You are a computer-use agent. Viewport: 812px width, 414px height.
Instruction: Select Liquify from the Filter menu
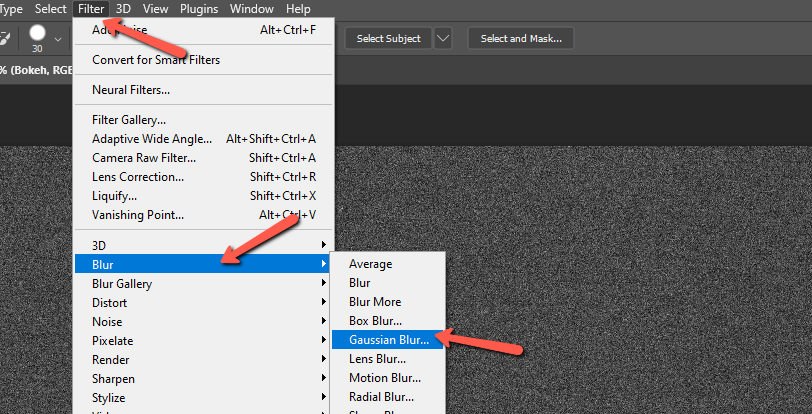click(x=115, y=196)
